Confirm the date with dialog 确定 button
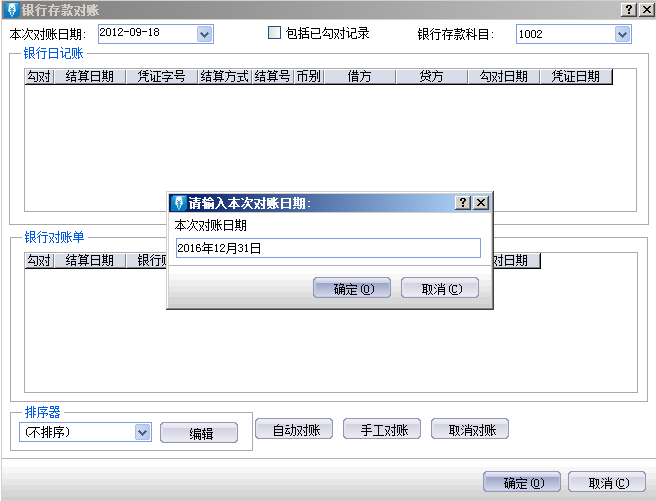Image resolution: width=656 pixels, height=501 pixels. pos(352,288)
